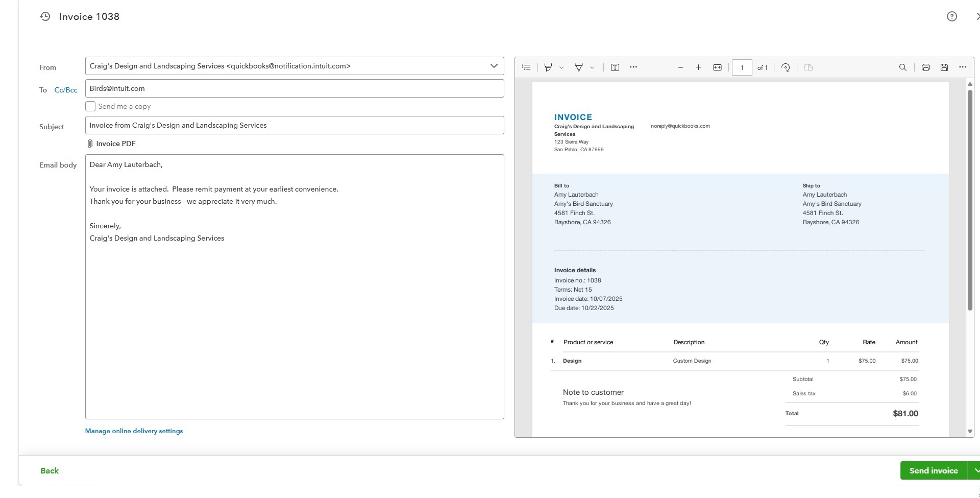Expand Send invoice split-button arrow
980x498 pixels.
point(975,470)
